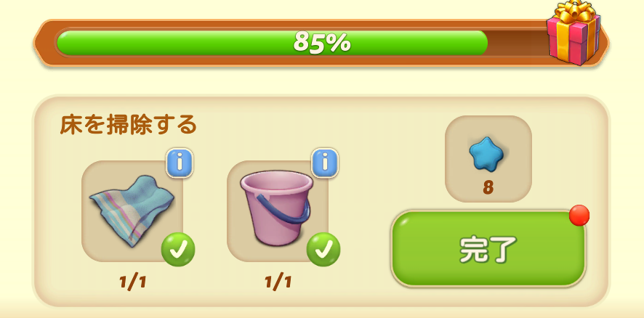Tap the striped cleaning cloth item
644x318 pixels.
tap(132, 211)
